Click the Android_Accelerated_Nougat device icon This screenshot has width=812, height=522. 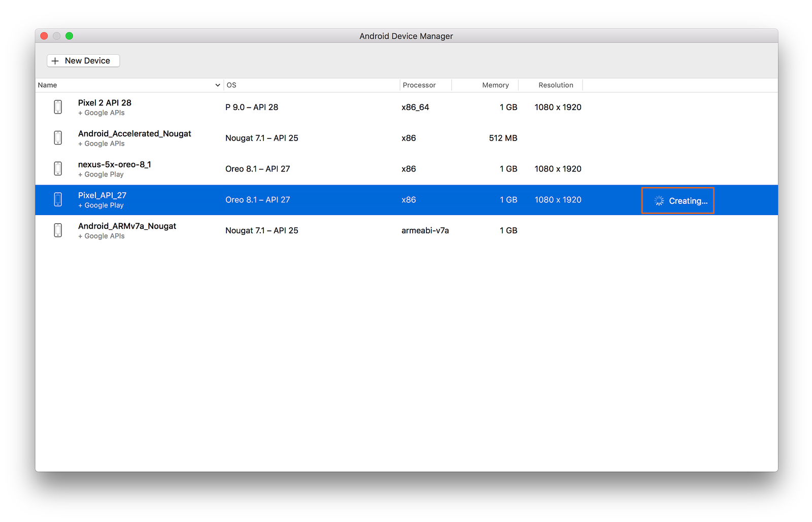[x=58, y=138]
